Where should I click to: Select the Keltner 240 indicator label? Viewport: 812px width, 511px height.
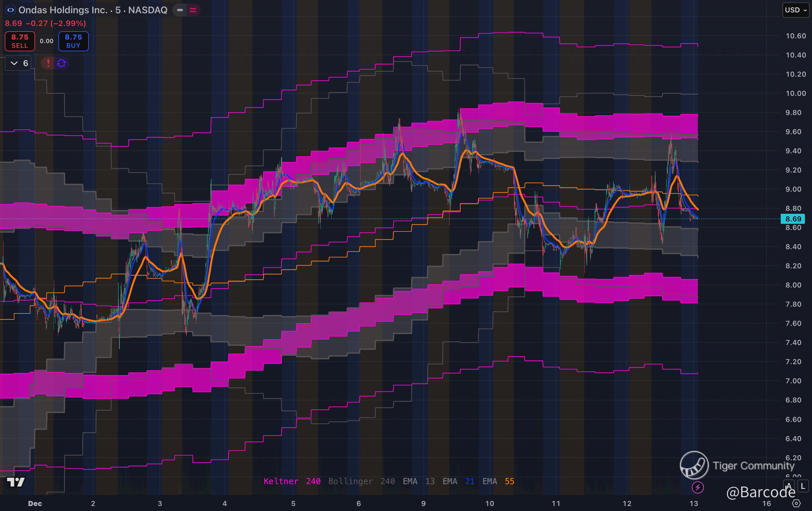click(292, 481)
